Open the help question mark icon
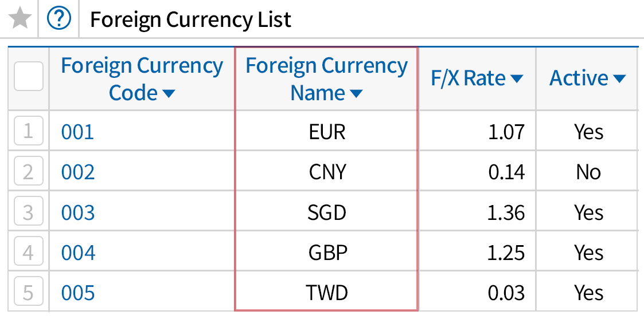 pyautogui.click(x=58, y=19)
